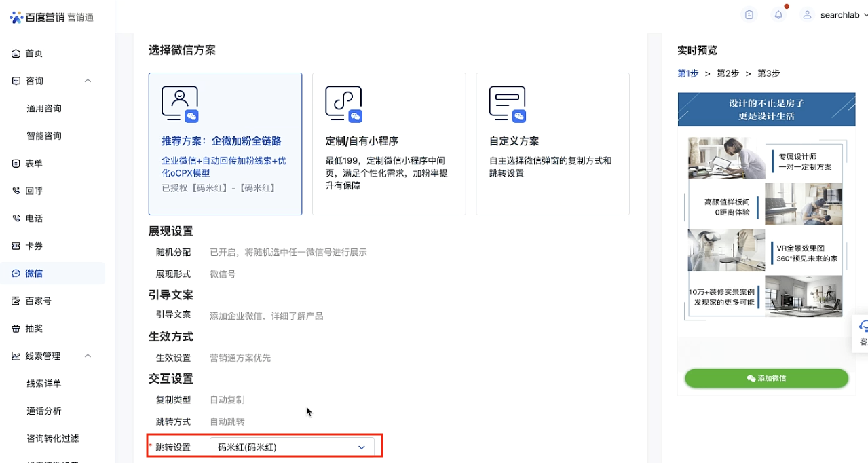Viewport: 868px width, 463px height.
Task: Click the preview banner image
Action: [766, 109]
